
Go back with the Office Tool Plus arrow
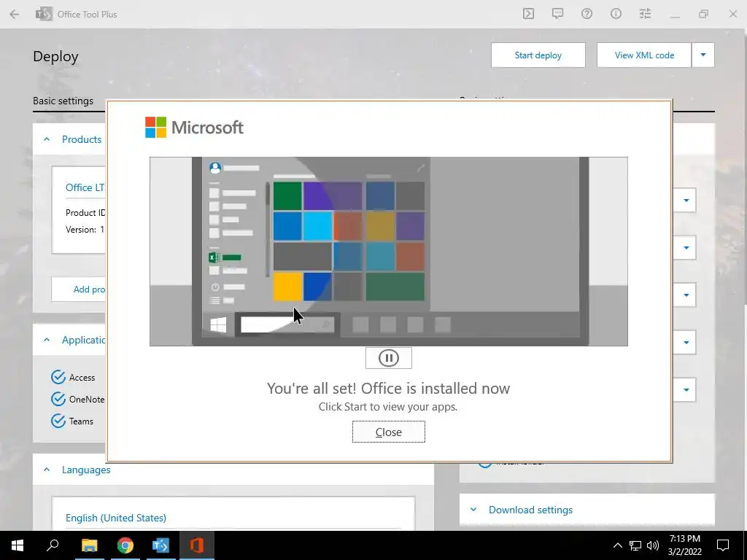point(15,15)
